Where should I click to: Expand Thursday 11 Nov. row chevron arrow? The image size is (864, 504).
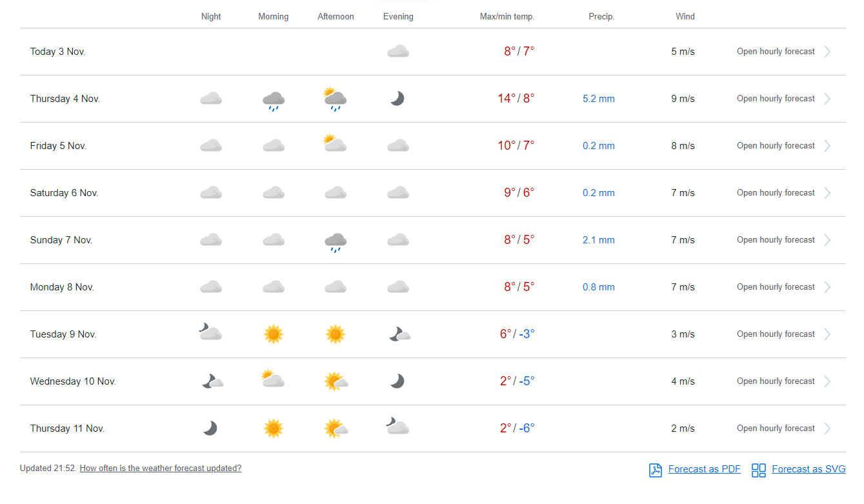click(x=827, y=428)
